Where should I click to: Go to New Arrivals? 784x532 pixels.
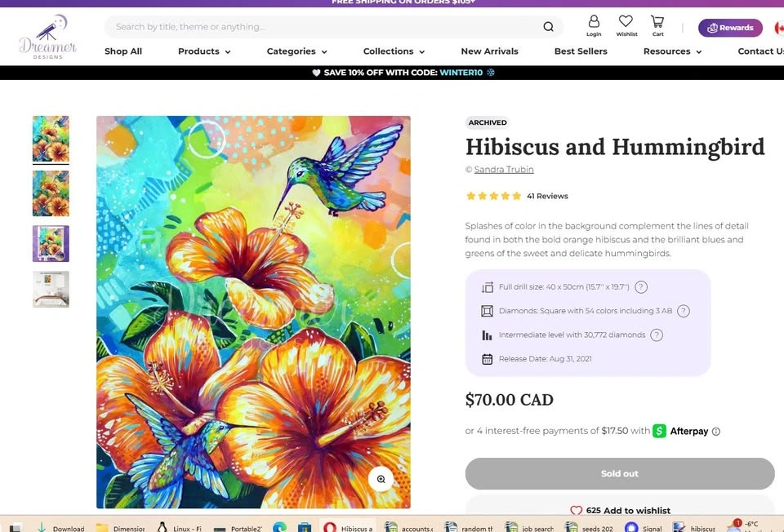[489, 51]
